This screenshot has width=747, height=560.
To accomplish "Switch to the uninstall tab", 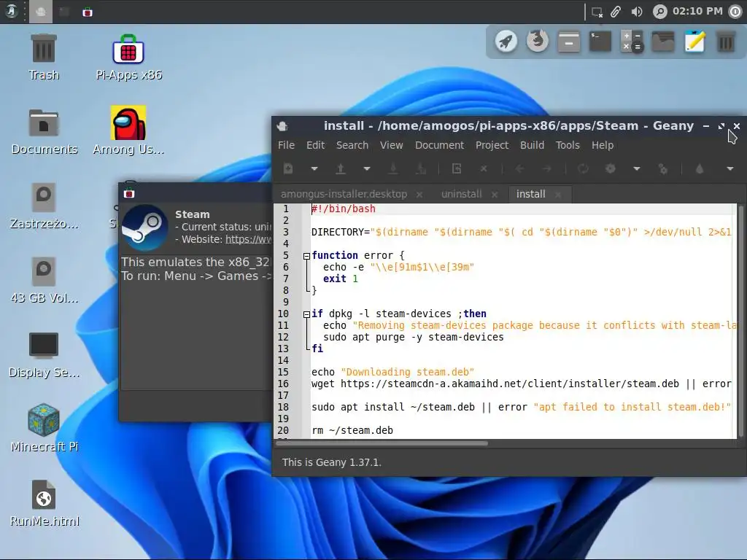I will [462, 194].
